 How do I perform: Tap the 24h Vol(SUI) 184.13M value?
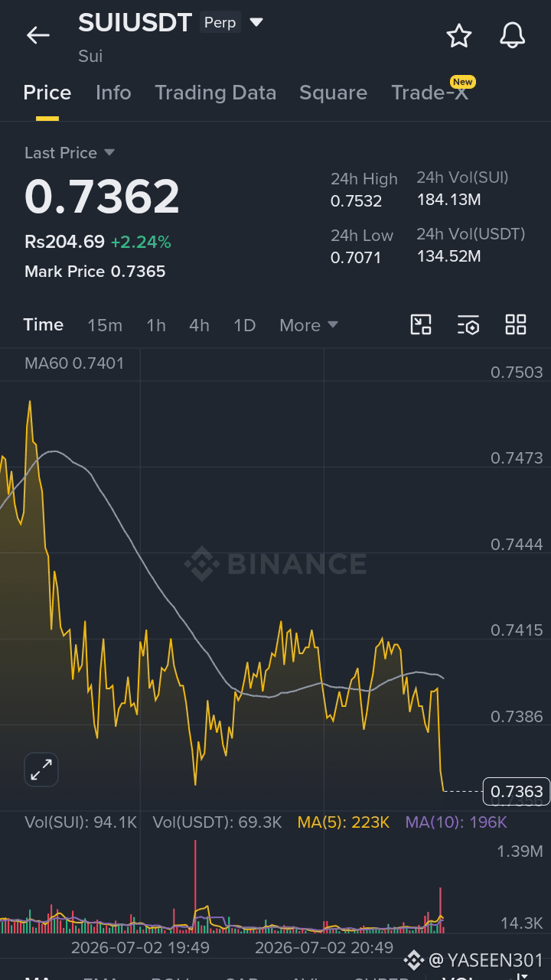click(448, 200)
